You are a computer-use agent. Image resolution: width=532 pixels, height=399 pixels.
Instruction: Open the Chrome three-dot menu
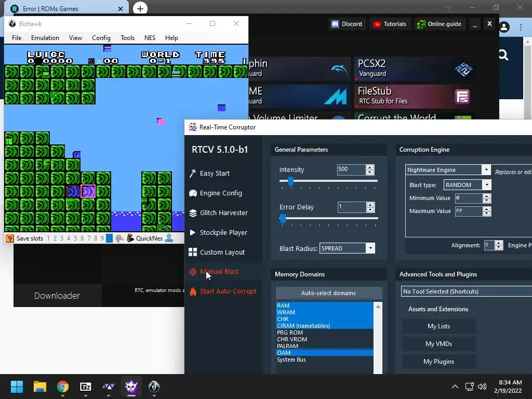[x=521, y=27]
